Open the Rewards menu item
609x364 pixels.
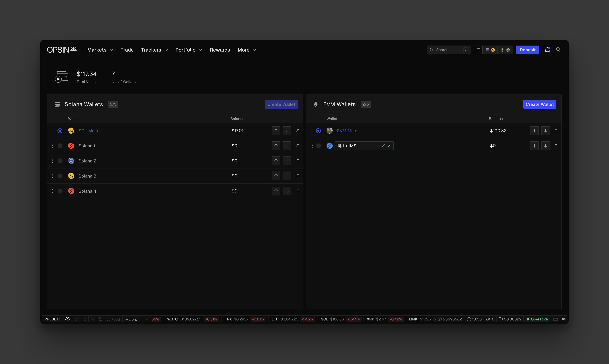tap(219, 50)
